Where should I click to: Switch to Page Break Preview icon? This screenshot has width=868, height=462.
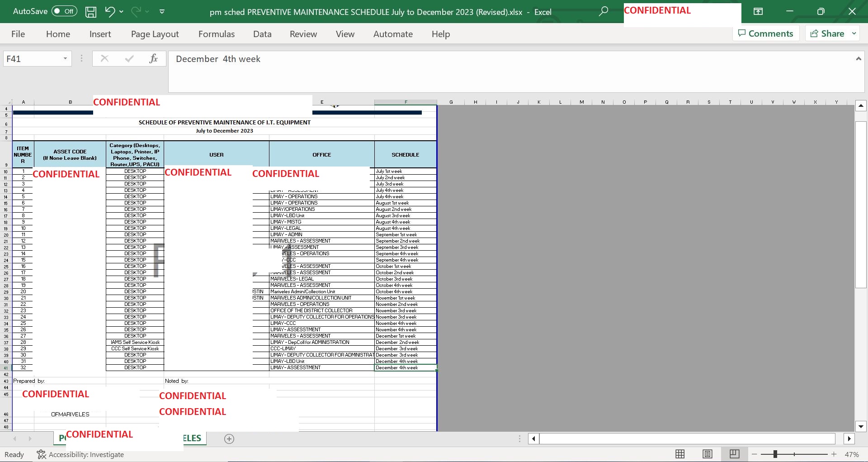coord(735,454)
